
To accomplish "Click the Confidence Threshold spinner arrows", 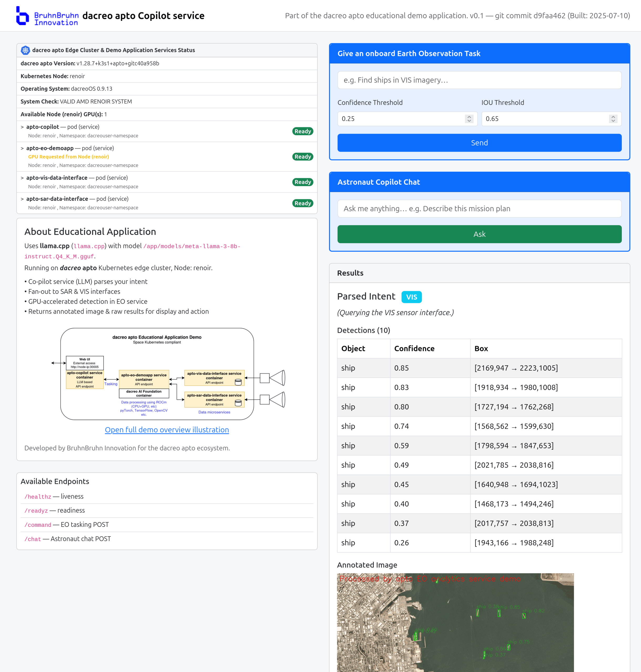I will (x=469, y=119).
